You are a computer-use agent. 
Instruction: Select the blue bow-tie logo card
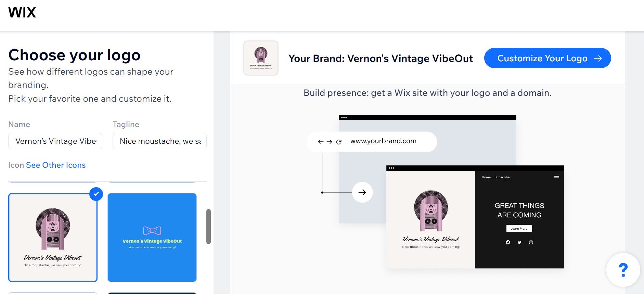point(152,238)
